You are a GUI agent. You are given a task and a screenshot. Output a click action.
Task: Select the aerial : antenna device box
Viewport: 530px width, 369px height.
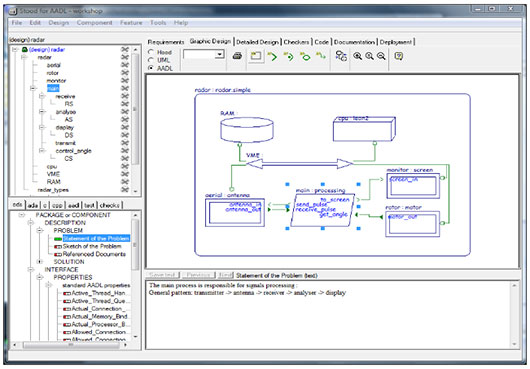(235, 213)
